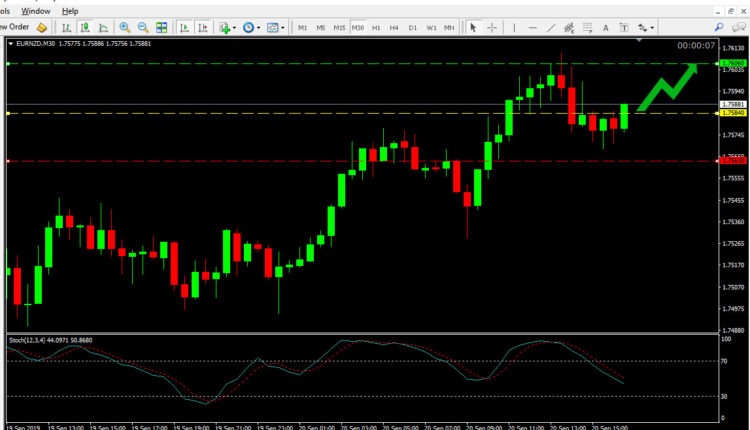Select the MN timeframe
Screen dimensions: 750x430
click(449, 28)
